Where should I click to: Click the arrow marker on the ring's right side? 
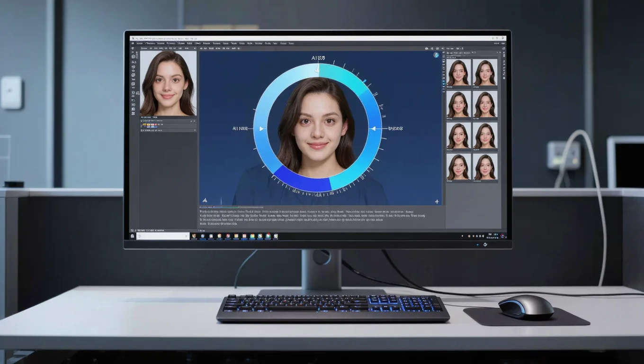coord(374,128)
